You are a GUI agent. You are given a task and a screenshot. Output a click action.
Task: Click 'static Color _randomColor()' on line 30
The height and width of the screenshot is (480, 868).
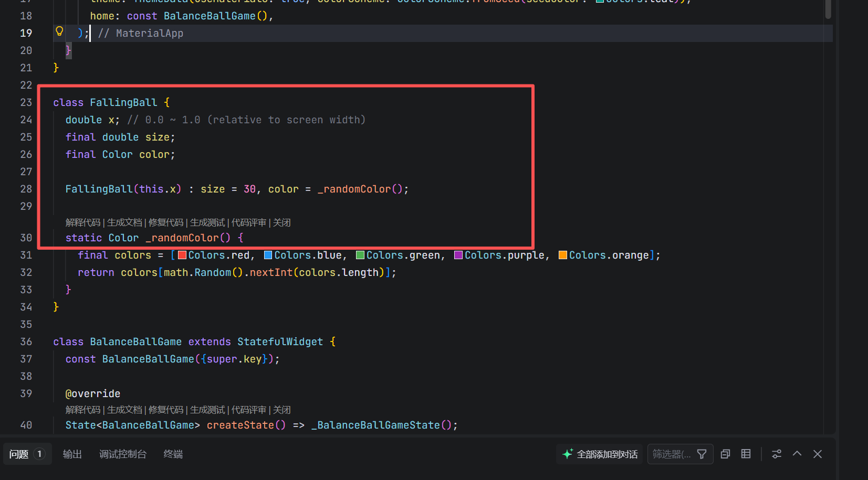click(148, 238)
